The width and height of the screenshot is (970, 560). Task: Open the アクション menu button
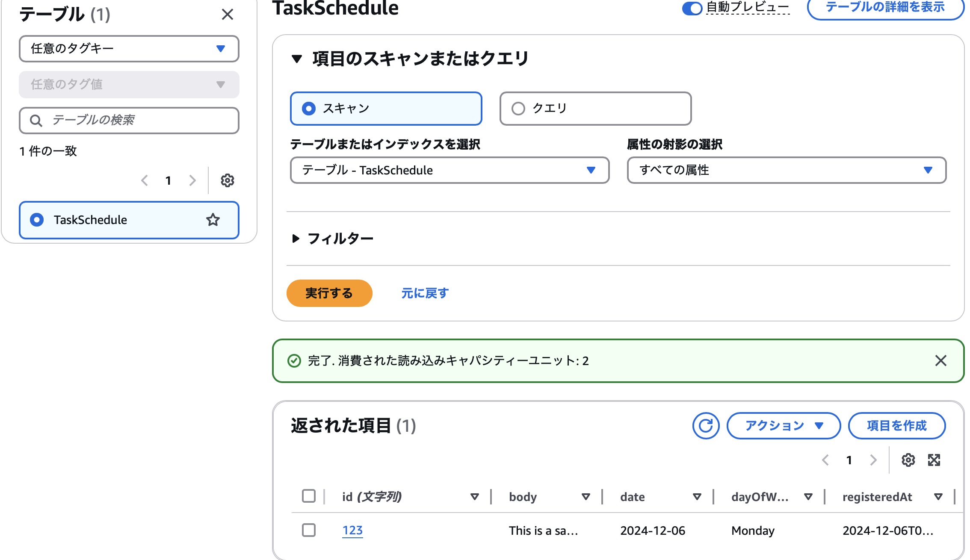pos(784,426)
